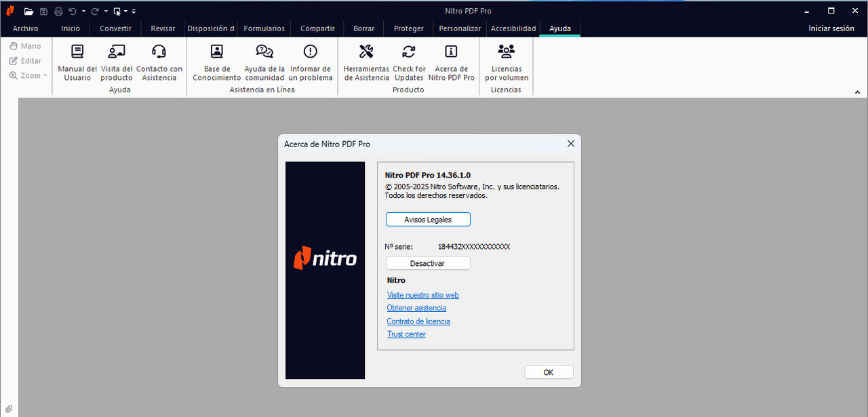Open Base de Conocimiento
The width and height of the screenshot is (868, 417).
[x=217, y=62]
